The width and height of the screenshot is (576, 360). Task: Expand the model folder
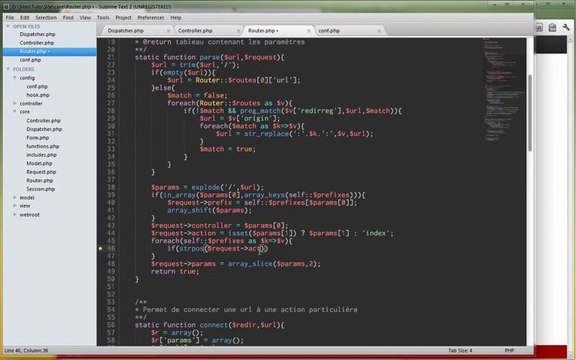coord(15,197)
